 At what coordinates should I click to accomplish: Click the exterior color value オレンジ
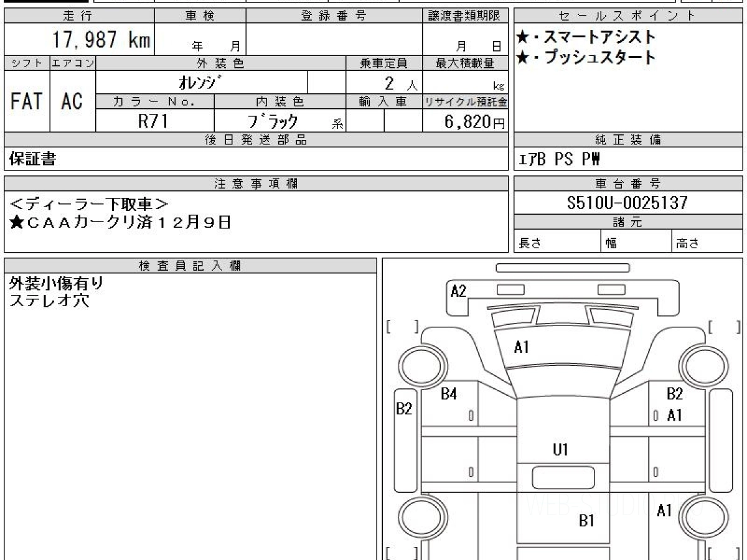click(x=199, y=82)
